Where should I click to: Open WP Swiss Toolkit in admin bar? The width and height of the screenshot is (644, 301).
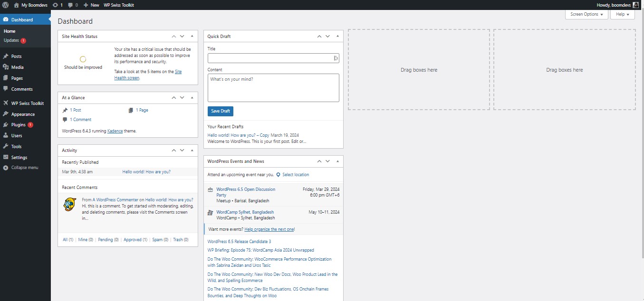(x=119, y=5)
